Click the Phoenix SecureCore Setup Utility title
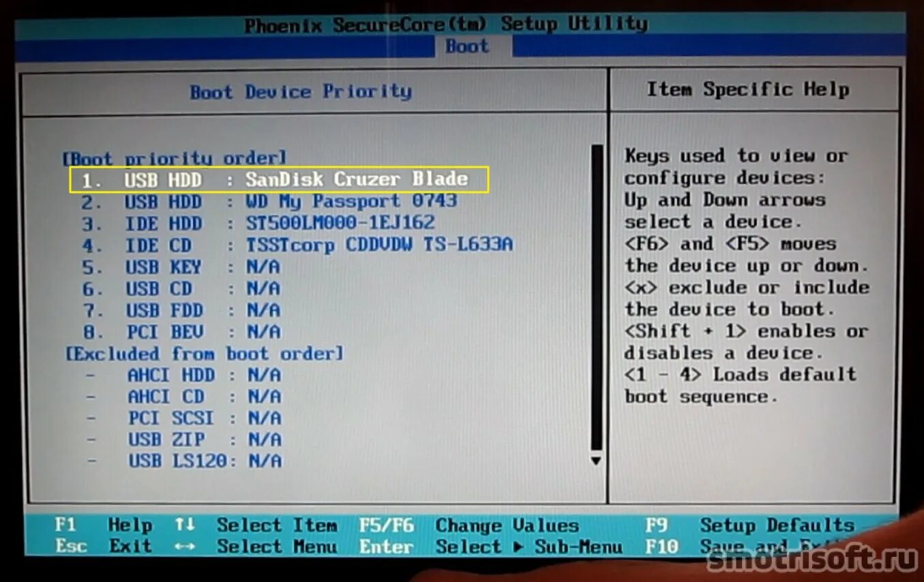The width and height of the screenshot is (924, 582). (446, 26)
